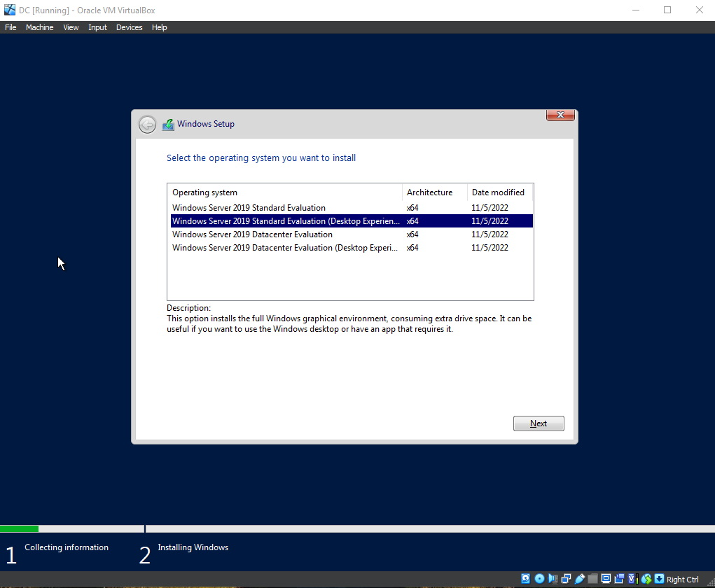
Task: Click the network adapters status icon
Action: 566,578
